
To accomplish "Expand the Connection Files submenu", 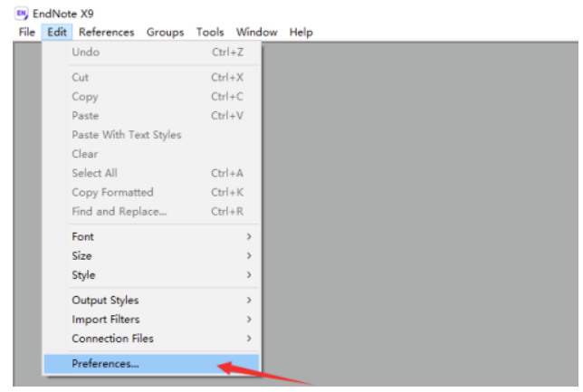I will pos(152,339).
